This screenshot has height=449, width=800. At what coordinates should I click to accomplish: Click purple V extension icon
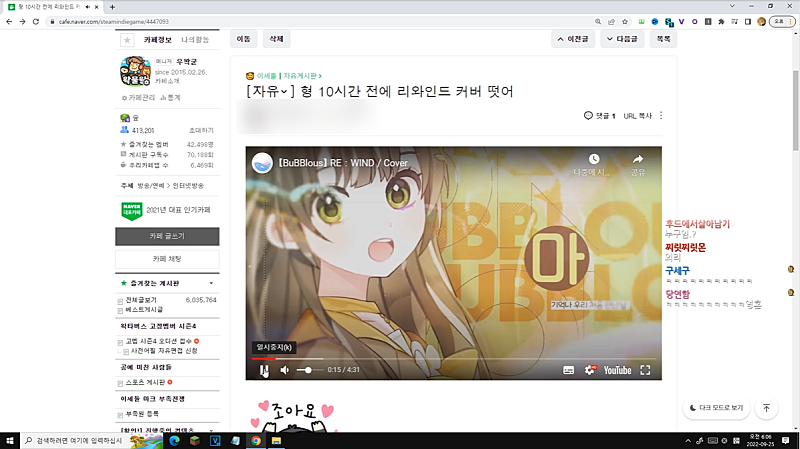(682, 21)
